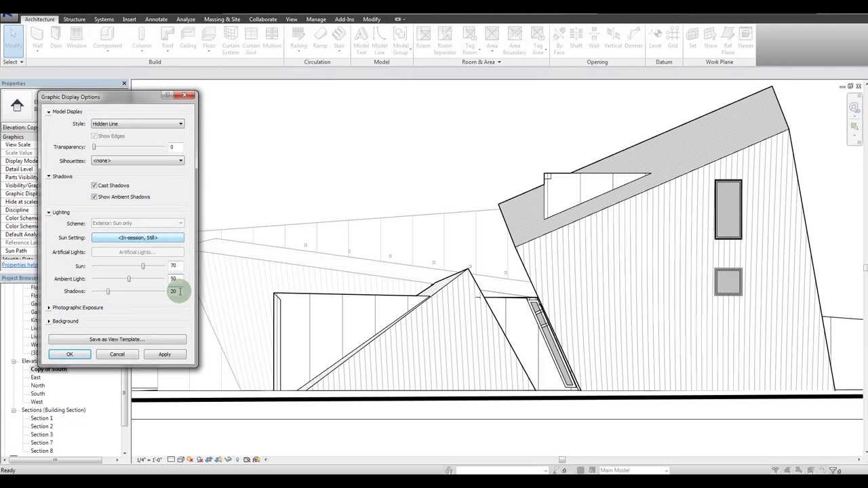Select the Curtain System tool
Image resolution: width=868 pixels, height=488 pixels.
[x=231, y=41]
